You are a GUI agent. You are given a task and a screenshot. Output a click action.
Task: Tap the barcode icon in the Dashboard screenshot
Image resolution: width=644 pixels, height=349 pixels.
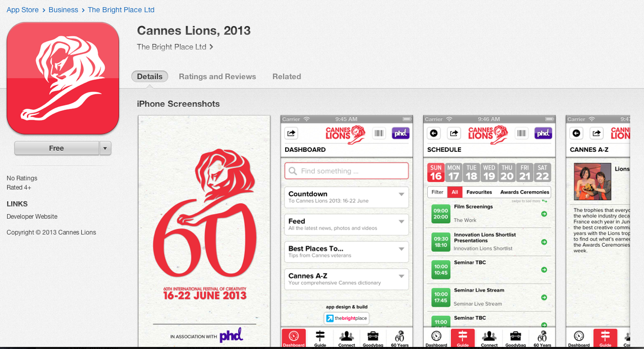tap(379, 133)
